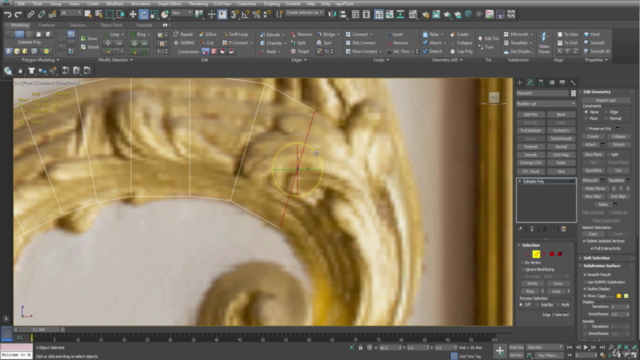Screen dimensions: 640x360
Task: Toggle the 3D Snaps icon
Action: point(234,14)
